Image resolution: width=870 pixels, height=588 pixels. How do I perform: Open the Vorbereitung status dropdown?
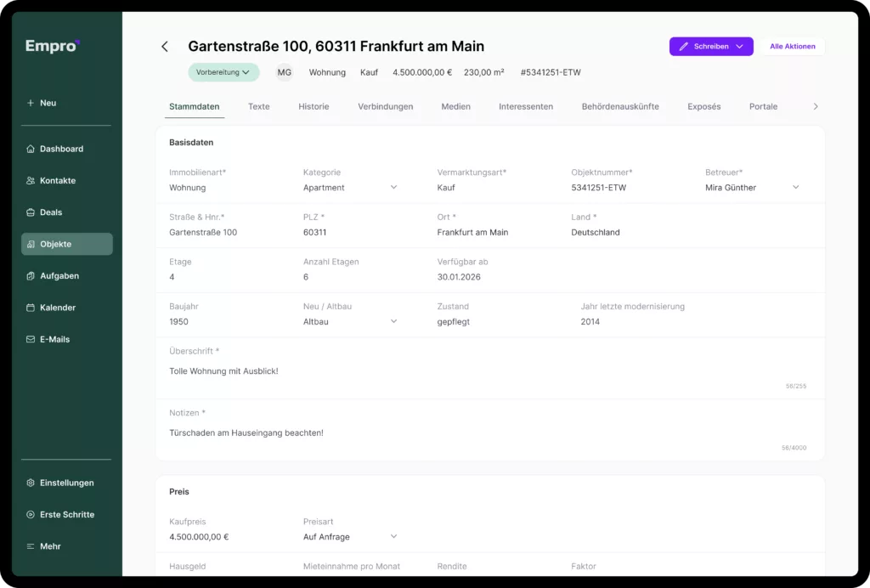tap(223, 72)
